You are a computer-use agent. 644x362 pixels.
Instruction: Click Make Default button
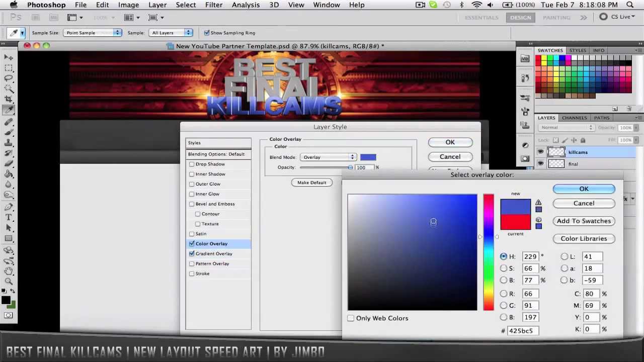(x=311, y=183)
